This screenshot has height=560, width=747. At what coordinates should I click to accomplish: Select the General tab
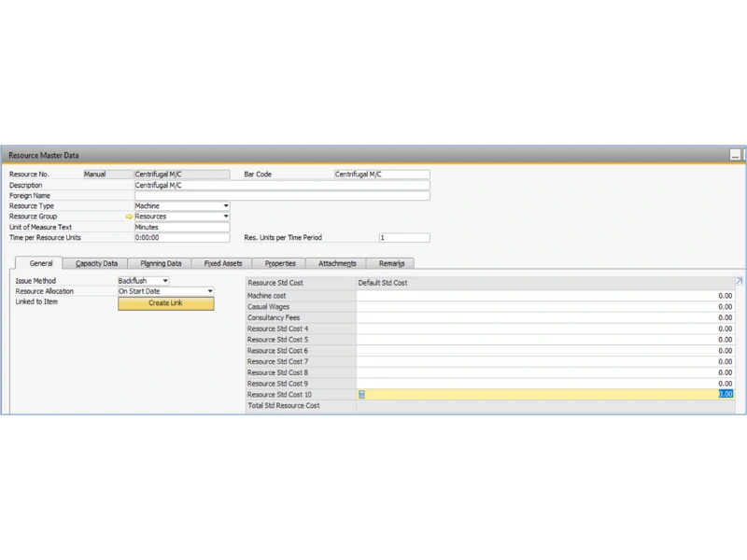(40, 262)
